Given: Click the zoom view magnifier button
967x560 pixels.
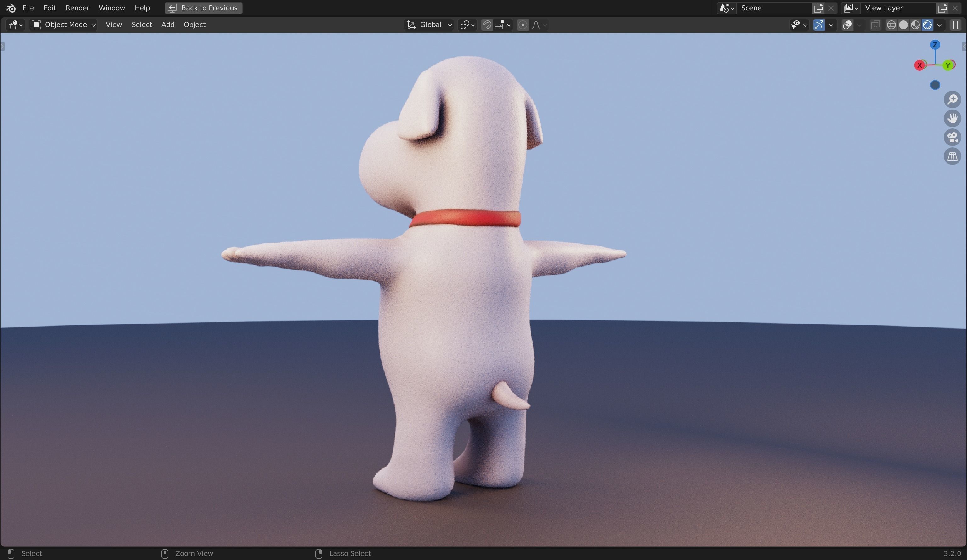Looking at the screenshot, I should click(953, 99).
